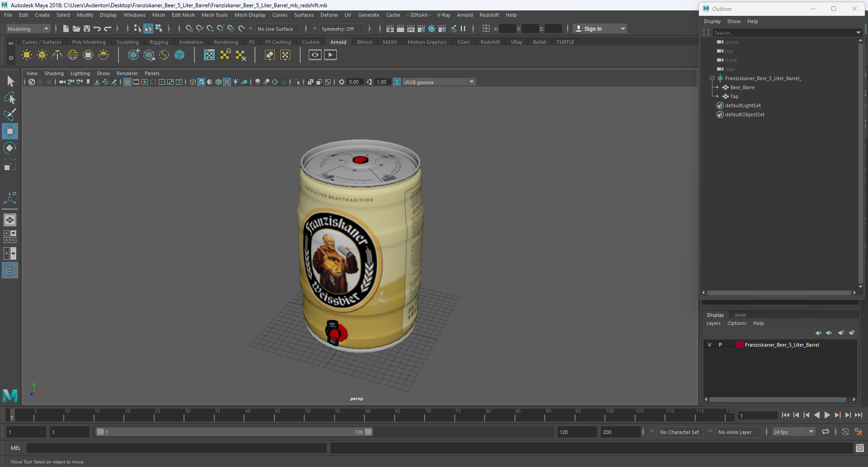Screen dimensions: 868x467
Task: Open Arnold RenderView eye icon
Action: click(x=315, y=55)
